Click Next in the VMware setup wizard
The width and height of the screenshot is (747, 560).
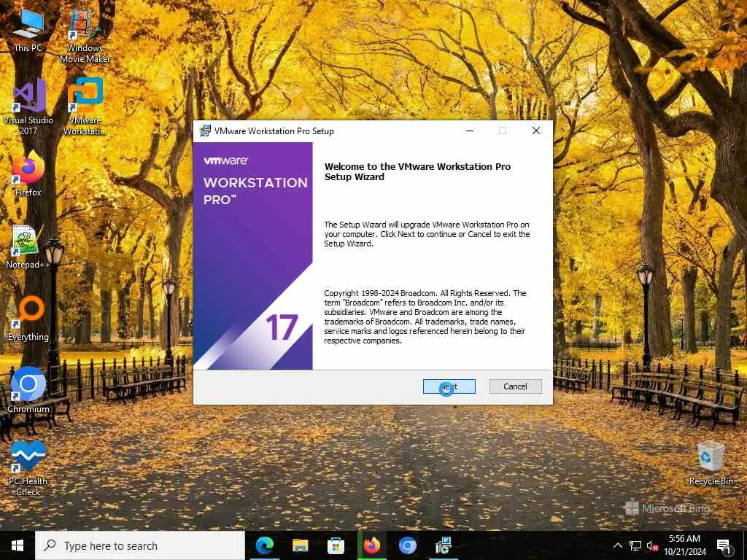(x=449, y=386)
